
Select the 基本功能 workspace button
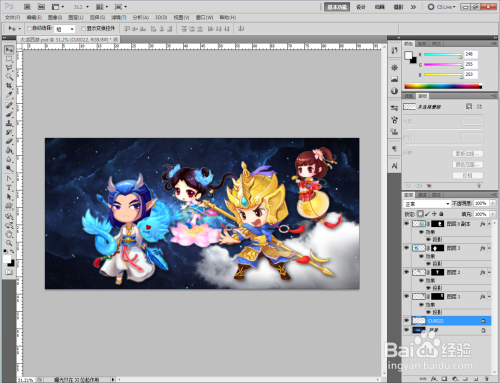tap(337, 7)
